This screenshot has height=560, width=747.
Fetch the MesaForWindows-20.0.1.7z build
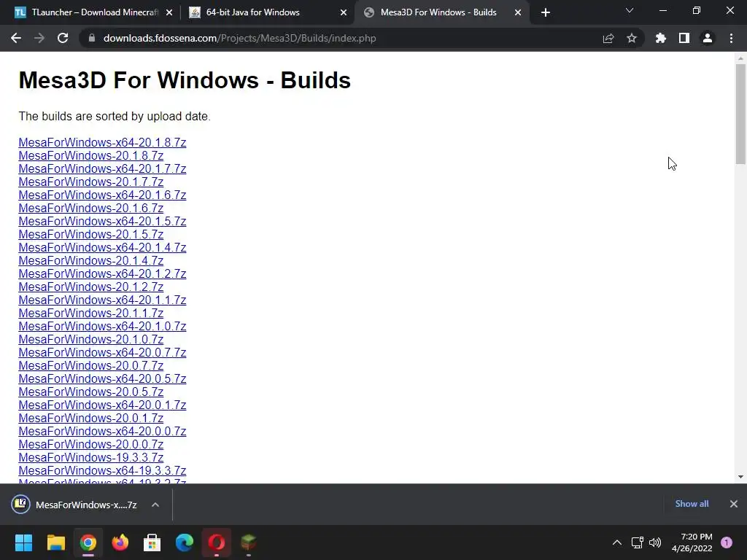pos(91,418)
